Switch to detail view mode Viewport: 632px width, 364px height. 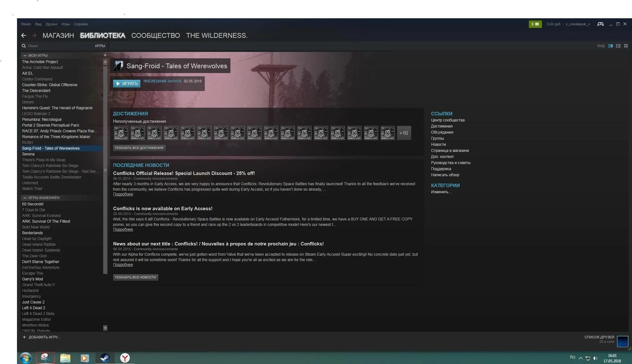(x=610, y=46)
